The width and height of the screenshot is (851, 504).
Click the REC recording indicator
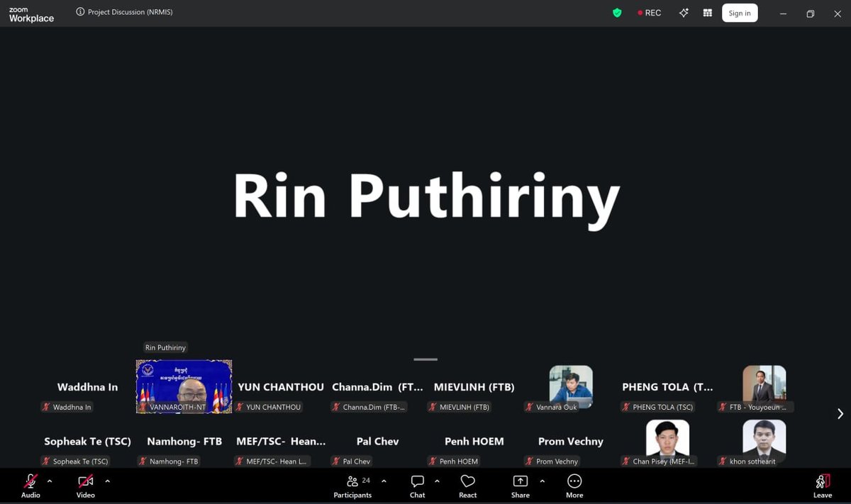(x=649, y=13)
